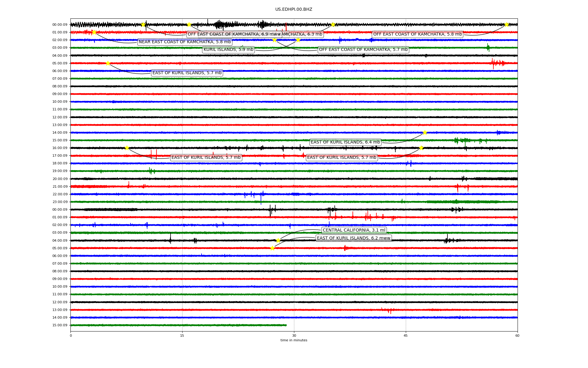Click the 'KURIL ISLANDS, 5.9 mb' annotation
Image resolution: width=588 pixels, height=368 pixels.
point(228,50)
